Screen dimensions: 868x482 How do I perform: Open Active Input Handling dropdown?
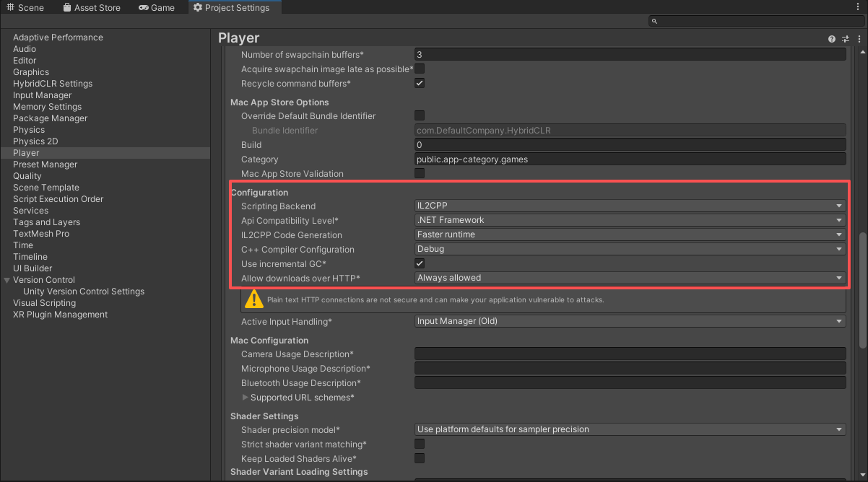tap(630, 321)
